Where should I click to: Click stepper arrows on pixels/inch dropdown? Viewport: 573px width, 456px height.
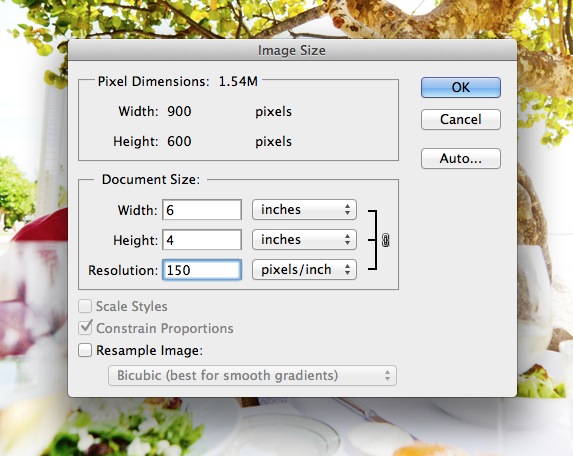coord(347,270)
